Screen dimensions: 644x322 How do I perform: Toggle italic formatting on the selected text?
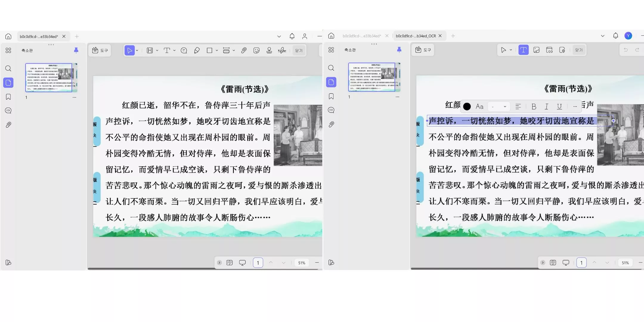click(546, 106)
